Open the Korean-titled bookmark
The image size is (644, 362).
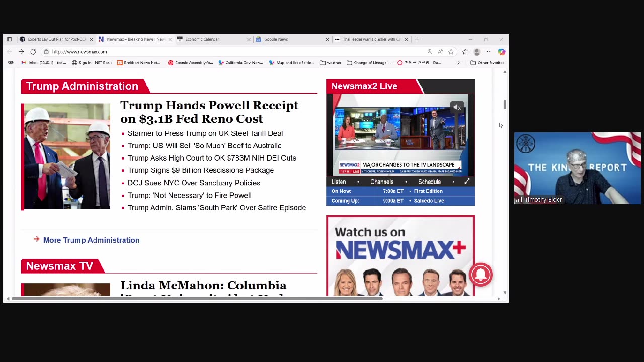pyautogui.click(x=419, y=63)
